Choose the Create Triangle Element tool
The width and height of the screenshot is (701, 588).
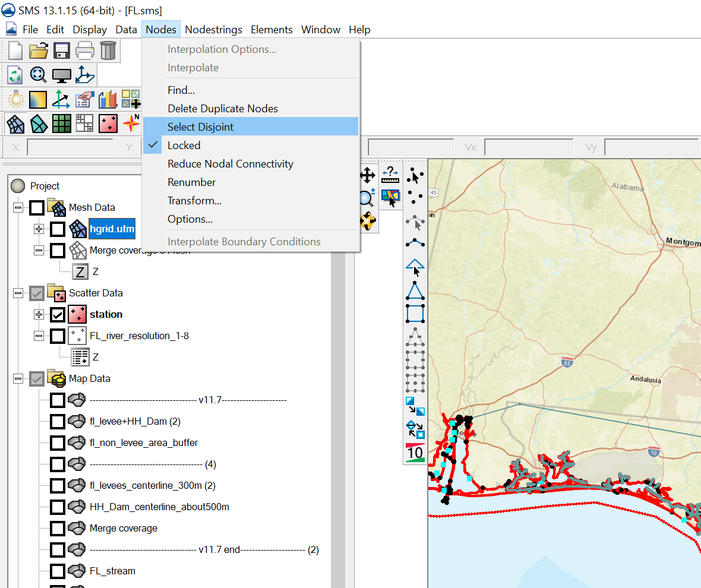pos(415,290)
